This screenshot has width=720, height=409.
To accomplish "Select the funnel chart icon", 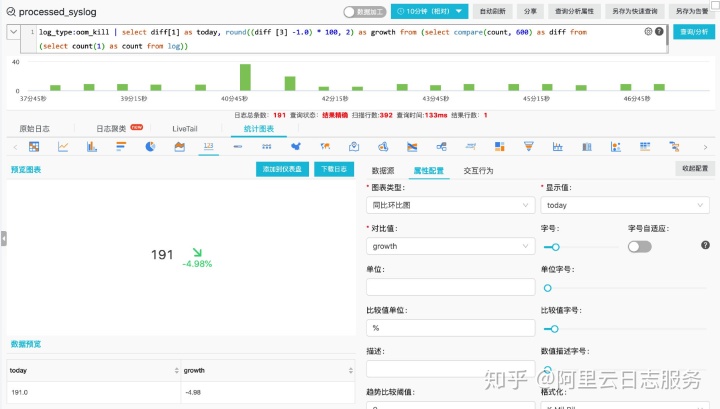I will [x=529, y=146].
